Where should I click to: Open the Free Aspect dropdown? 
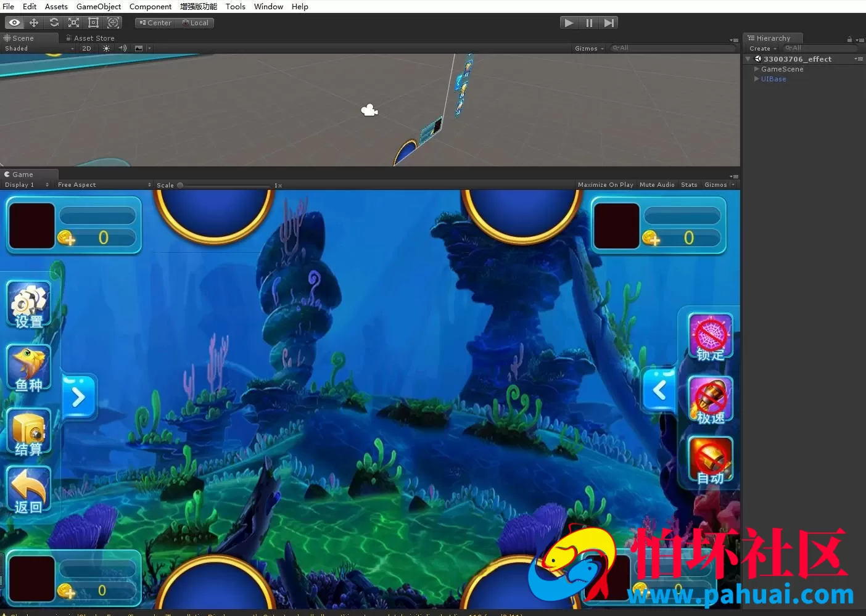[104, 185]
